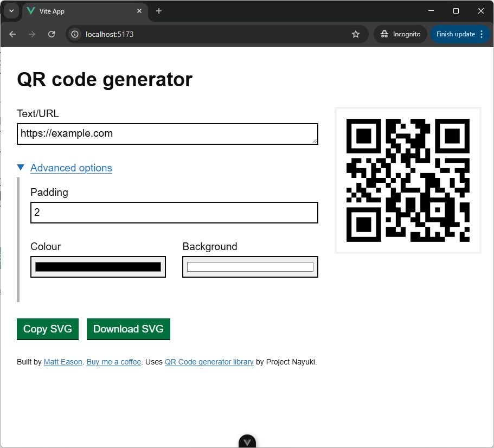Open a new browser tab
The height and width of the screenshot is (448, 494).
[159, 11]
